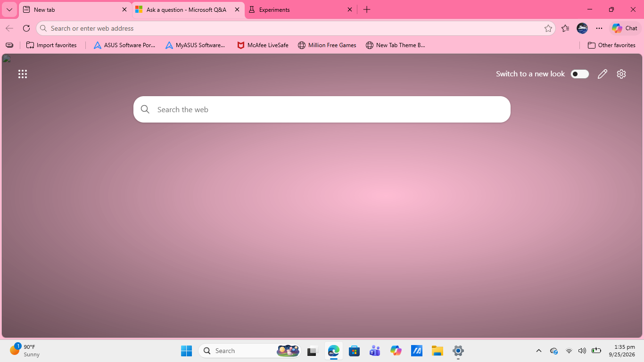Toggle Switch to a new look
The height and width of the screenshot is (362, 644).
[579, 74]
